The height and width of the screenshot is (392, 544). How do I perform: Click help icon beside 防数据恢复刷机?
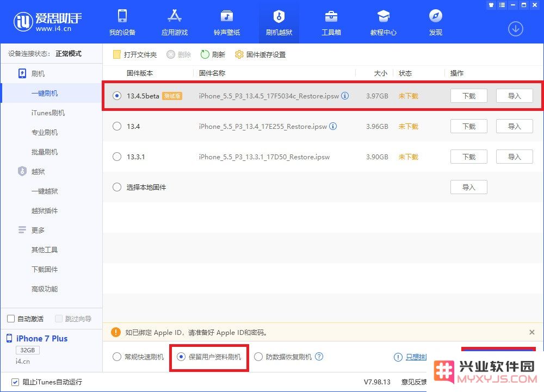point(319,356)
